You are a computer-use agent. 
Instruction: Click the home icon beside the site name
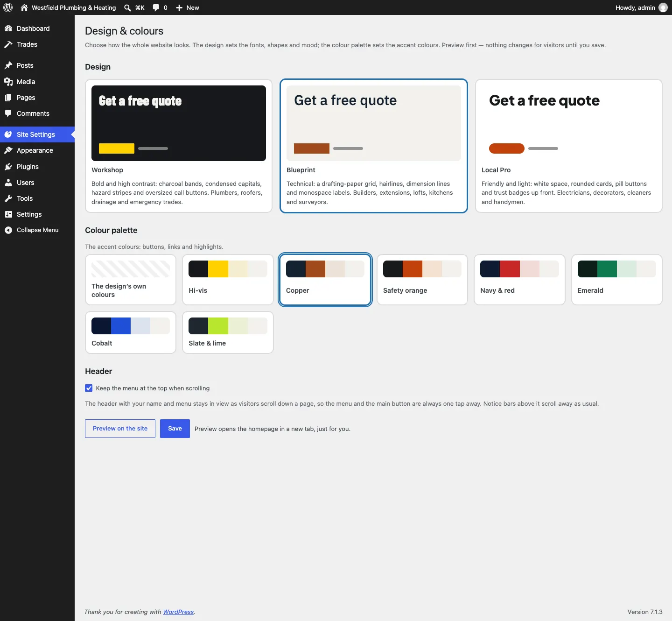pyautogui.click(x=24, y=7)
